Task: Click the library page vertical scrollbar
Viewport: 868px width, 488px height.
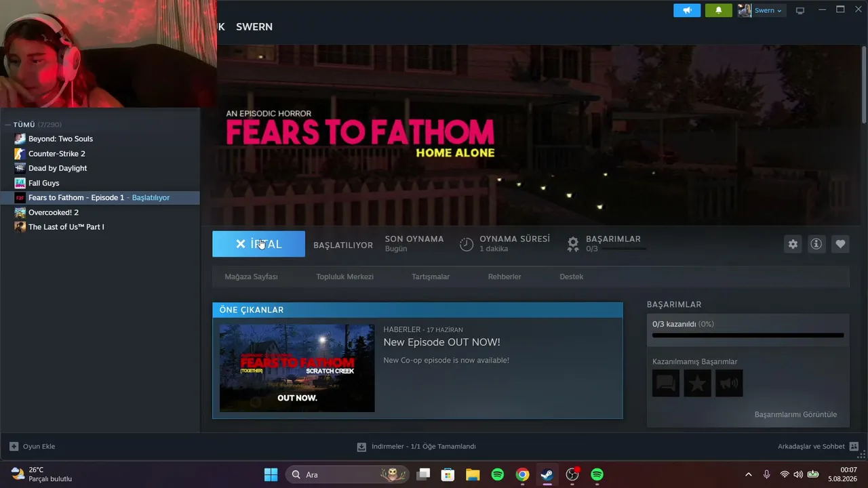Action: click(x=864, y=85)
